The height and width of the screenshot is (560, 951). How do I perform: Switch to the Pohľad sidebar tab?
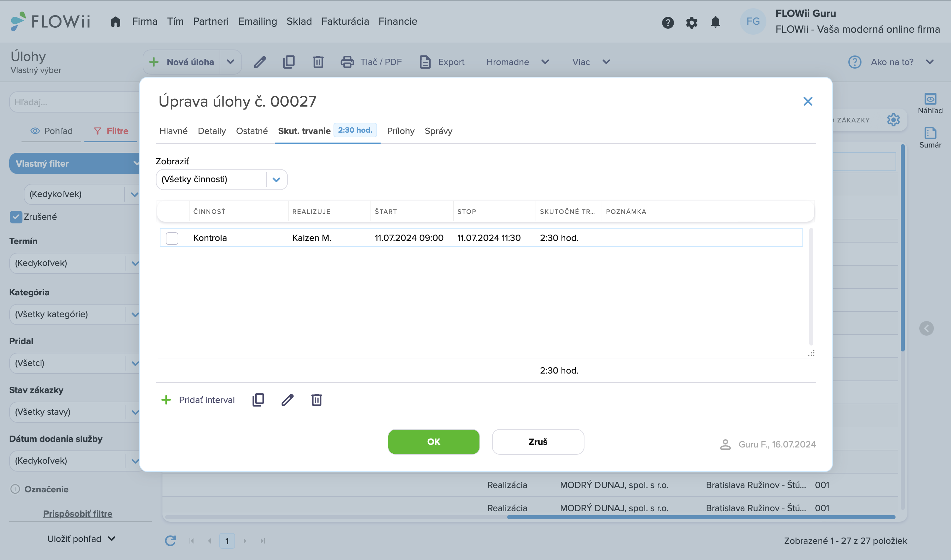51,131
